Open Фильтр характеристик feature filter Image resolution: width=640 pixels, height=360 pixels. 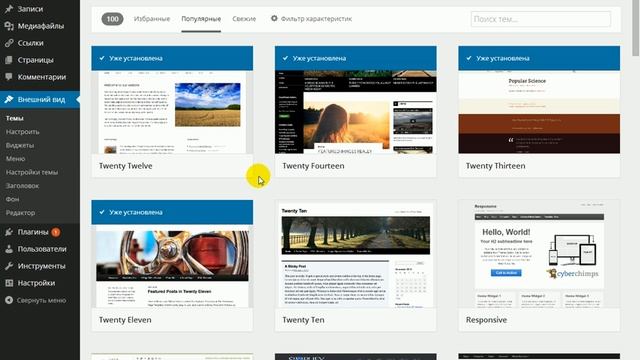[311, 19]
